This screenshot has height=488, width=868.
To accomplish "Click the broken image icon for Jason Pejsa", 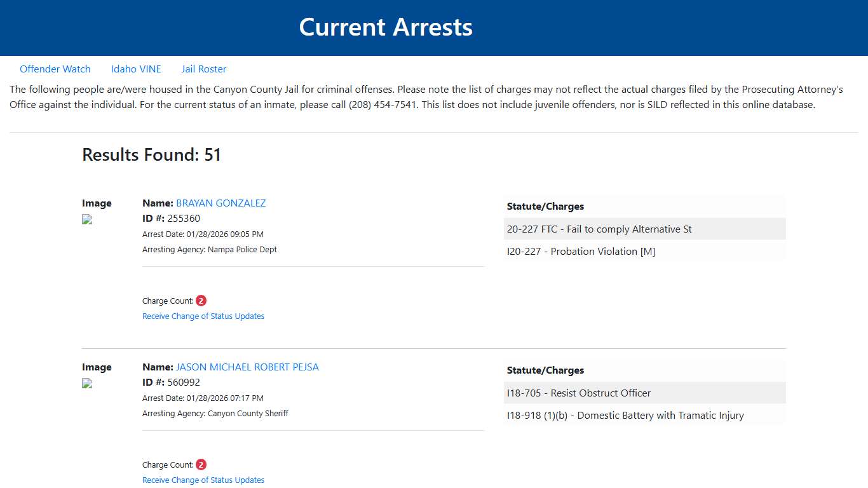I will click(x=86, y=383).
